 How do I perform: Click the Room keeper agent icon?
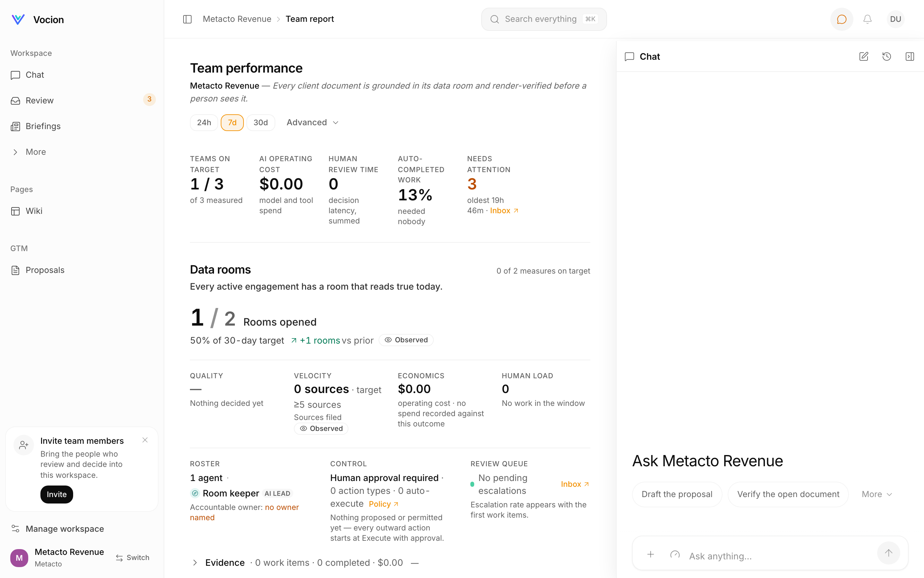point(195,493)
